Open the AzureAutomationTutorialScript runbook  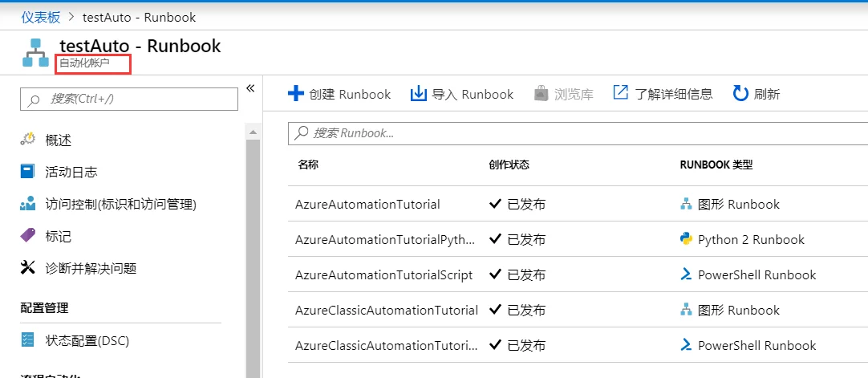coord(384,275)
